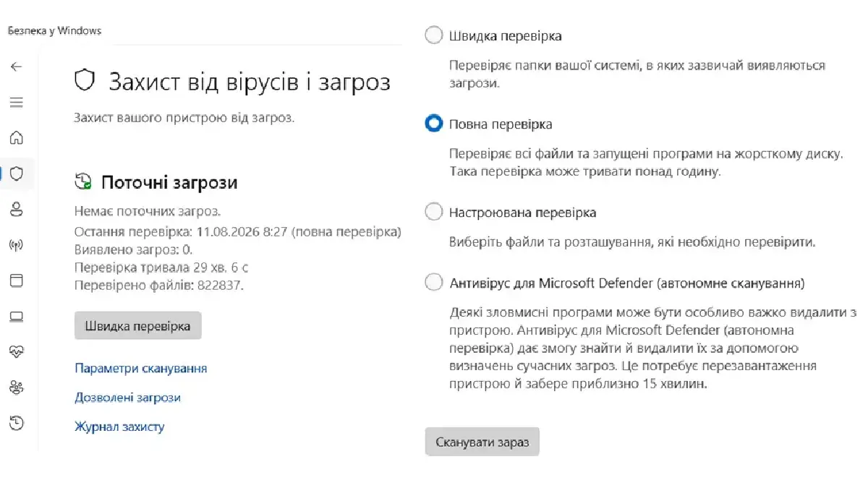
Task: Choose the Настроювана перевірка radio option
Action: click(x=433, y=212)
